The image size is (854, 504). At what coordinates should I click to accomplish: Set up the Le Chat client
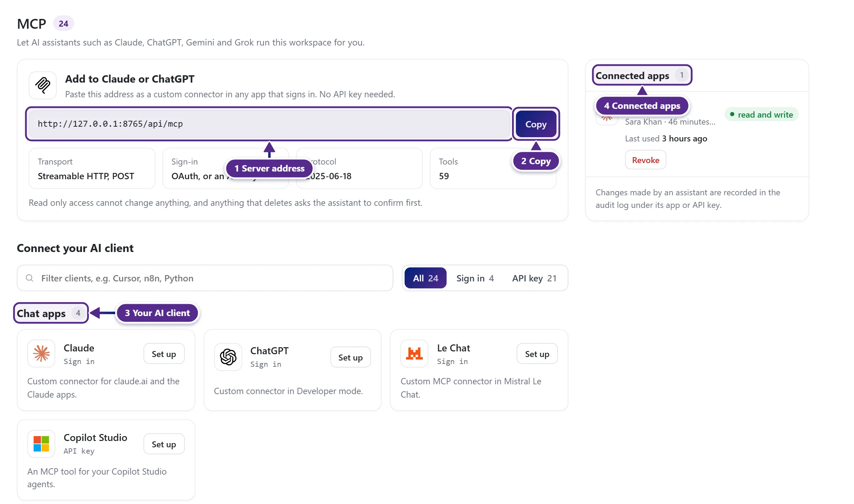[x=537, y=354]
